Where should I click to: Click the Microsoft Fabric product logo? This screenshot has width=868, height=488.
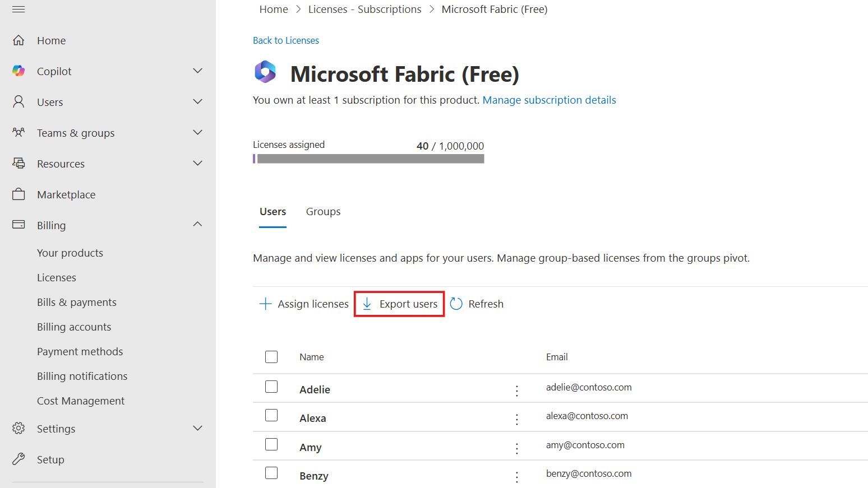(x=265, y=72)
